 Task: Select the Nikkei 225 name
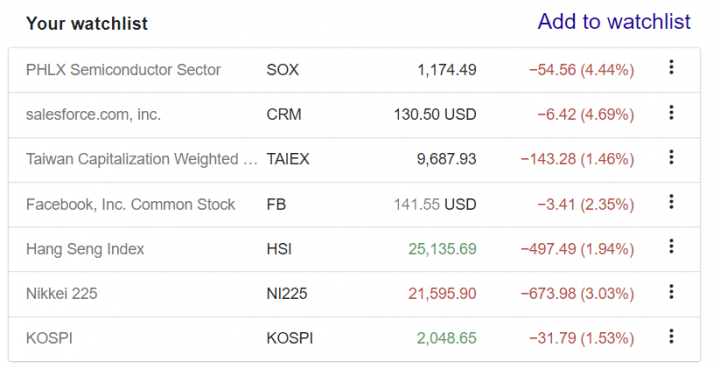(62, 294)
